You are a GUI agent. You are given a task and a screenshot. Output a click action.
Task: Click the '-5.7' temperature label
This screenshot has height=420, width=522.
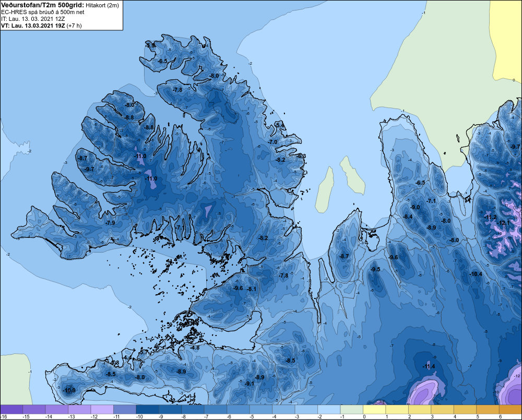pos(144,352)
